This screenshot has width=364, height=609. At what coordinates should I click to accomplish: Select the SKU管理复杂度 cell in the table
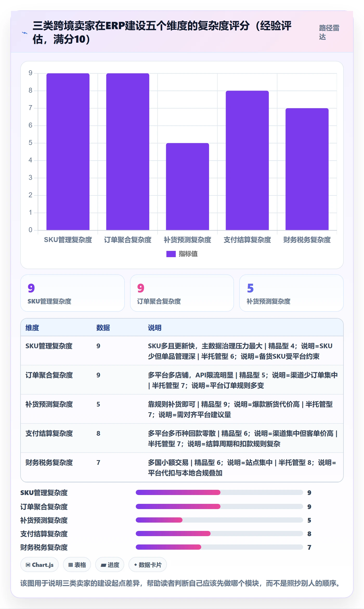[49, 346]
